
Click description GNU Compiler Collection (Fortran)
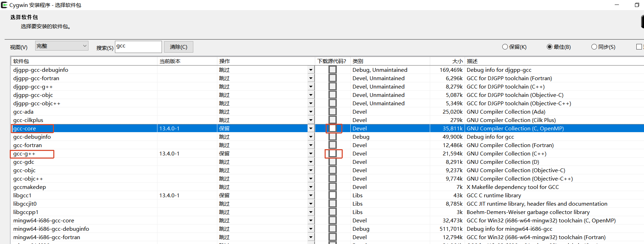[510, 145]
